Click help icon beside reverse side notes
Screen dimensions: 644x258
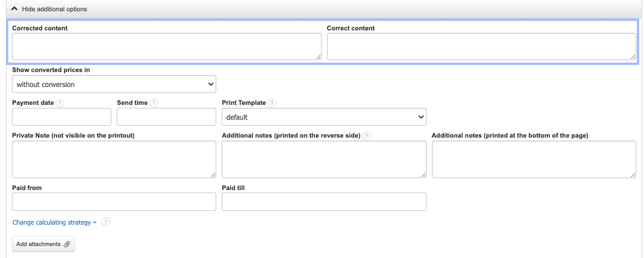coord(366,136)
